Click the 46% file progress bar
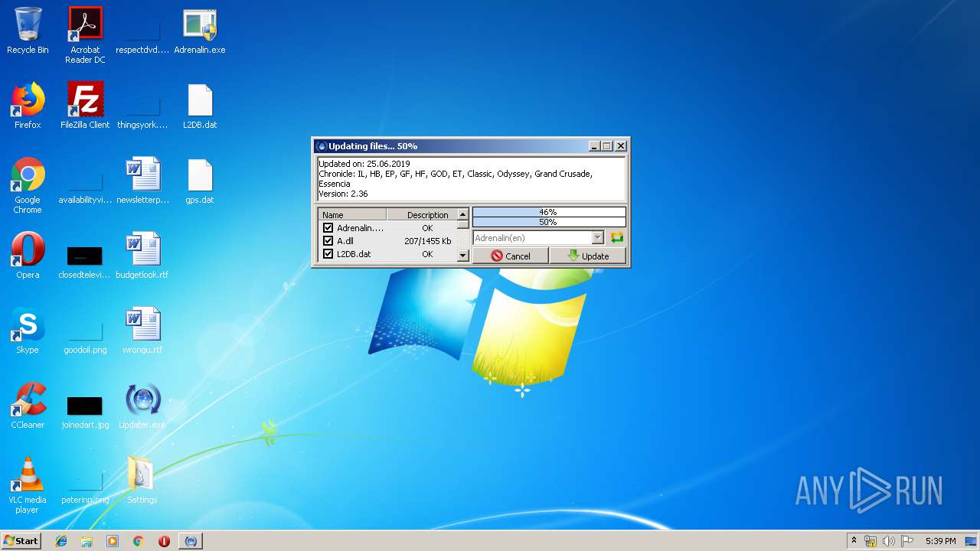The image size is (980, 551). tap(549, 212)
